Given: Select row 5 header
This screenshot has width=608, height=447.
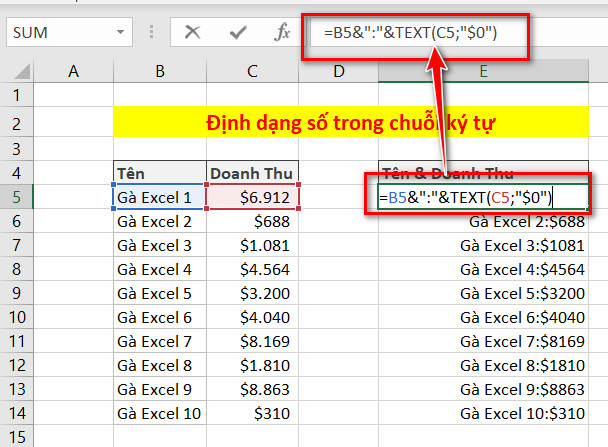Looking at the screenshot, I should pos(16,197).
